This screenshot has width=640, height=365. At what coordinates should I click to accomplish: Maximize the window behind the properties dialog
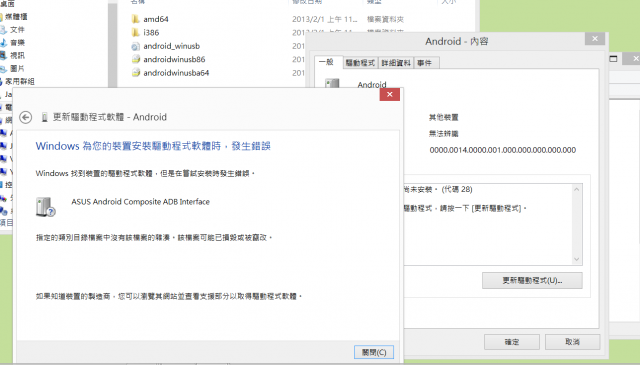click(x=613, y=59)
